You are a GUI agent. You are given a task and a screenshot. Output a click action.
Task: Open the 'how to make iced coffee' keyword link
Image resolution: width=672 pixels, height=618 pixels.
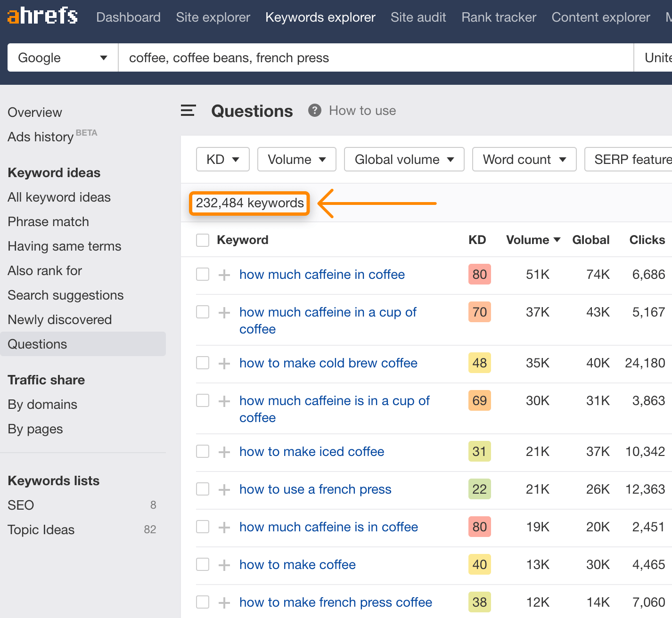click(x=311, y=452)
